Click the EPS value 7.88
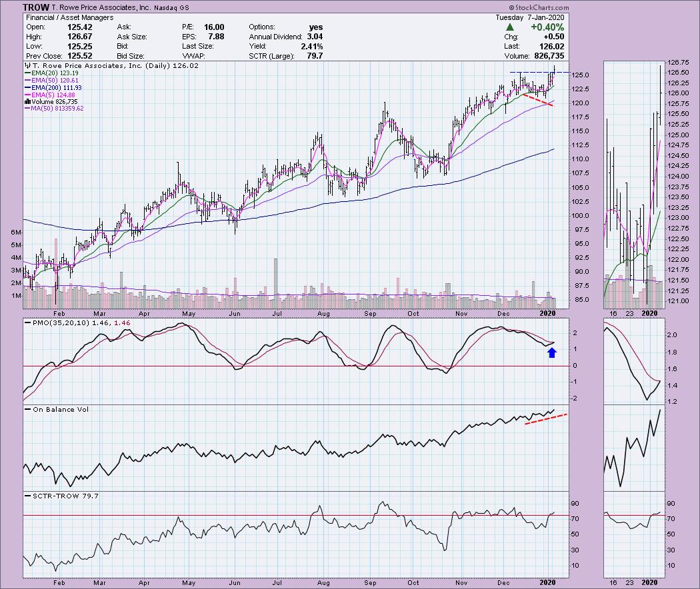 coord(216,37)
